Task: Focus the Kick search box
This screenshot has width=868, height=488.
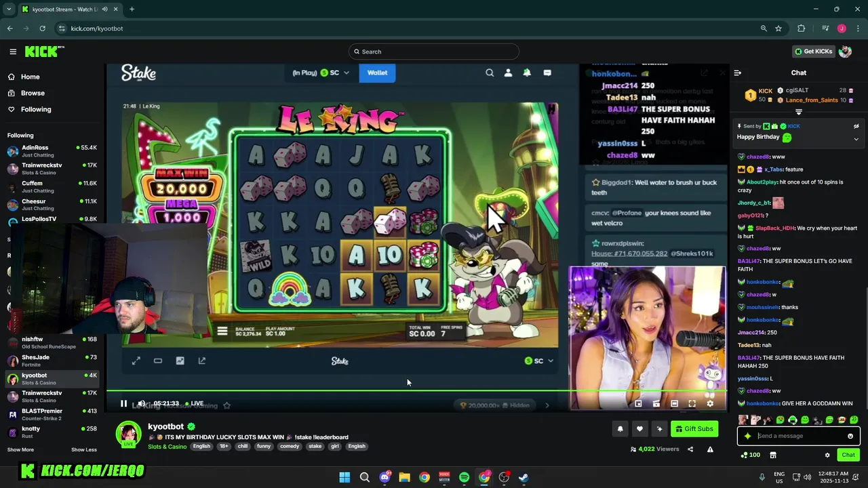Action: (x=434, y=52)
